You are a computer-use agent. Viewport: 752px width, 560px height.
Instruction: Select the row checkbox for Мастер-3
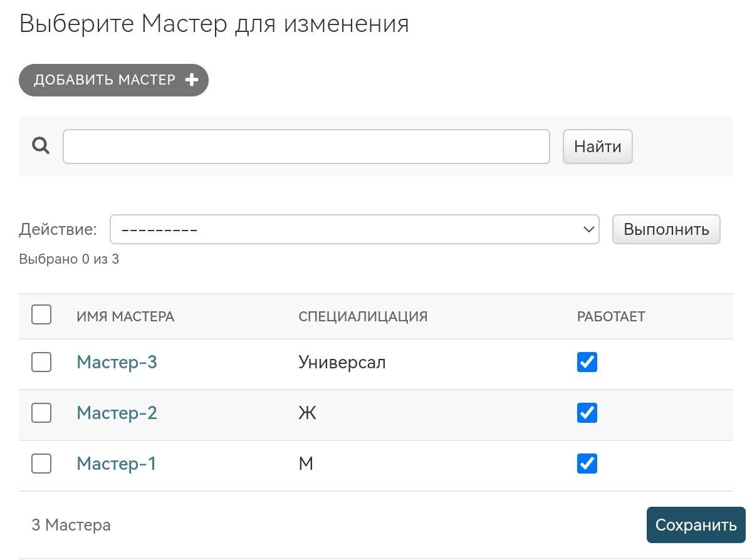41,362
